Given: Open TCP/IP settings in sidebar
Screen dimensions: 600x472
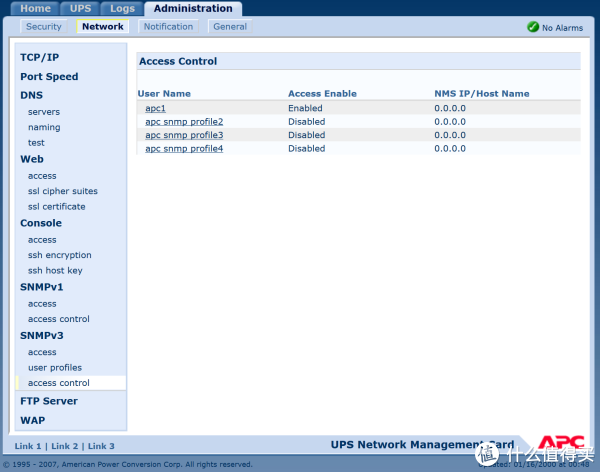Looking at the screenshot, I should 39,57.
